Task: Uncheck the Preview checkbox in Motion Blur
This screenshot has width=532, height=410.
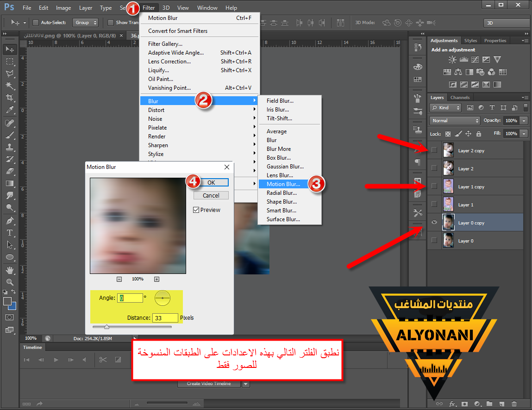Action: click(196, 210)
